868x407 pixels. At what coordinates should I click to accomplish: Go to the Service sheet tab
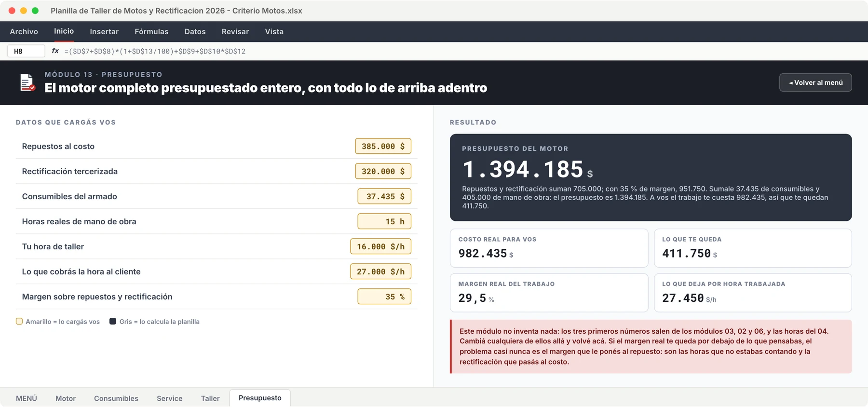[170, 398]
